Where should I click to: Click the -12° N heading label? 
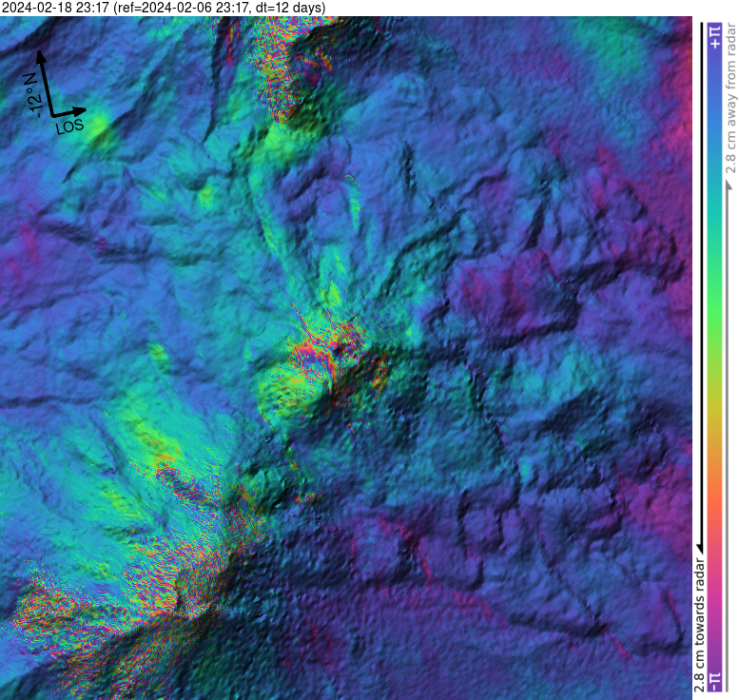(x=34, y=95)
